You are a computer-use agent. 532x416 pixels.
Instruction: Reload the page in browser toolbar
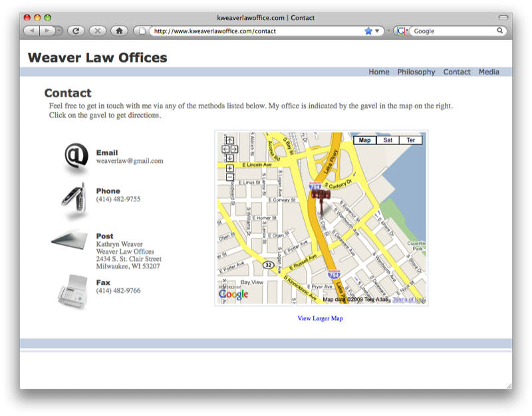coord(75,31)
